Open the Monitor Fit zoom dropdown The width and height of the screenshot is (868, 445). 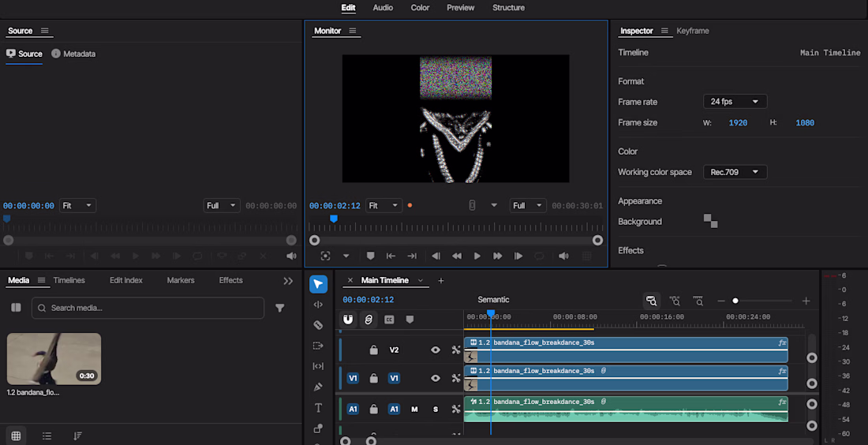click(x=383, y=205)
